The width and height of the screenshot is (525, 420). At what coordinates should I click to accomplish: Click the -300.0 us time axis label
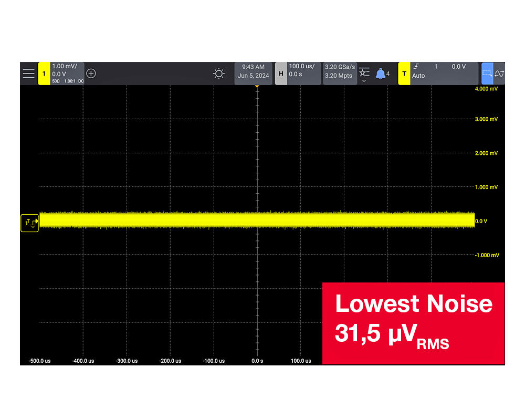coord(127,361)
